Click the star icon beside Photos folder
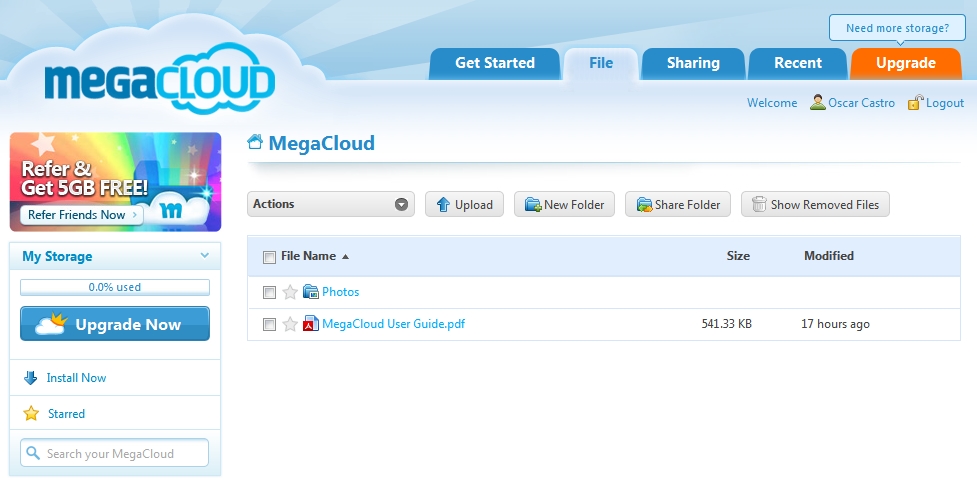This screenshot has width=977, height=488. (x=290, y=292)
